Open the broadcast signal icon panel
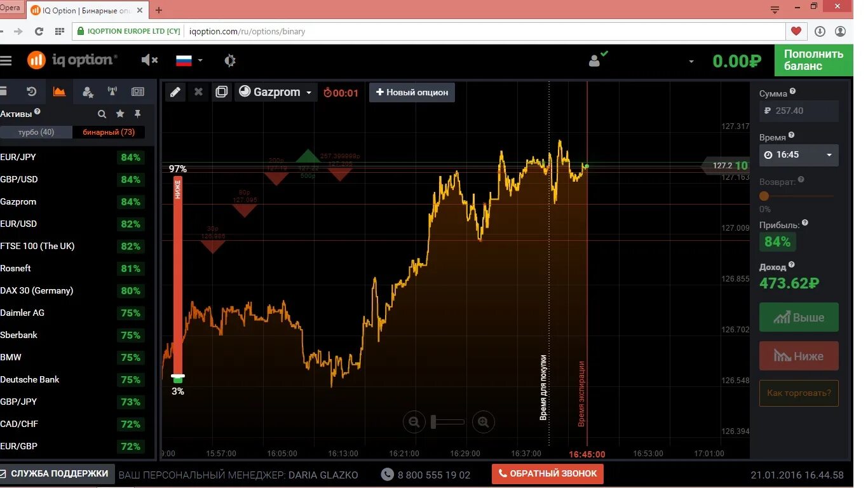The height and width of the screenshot is (488, 868). (112, 91)
